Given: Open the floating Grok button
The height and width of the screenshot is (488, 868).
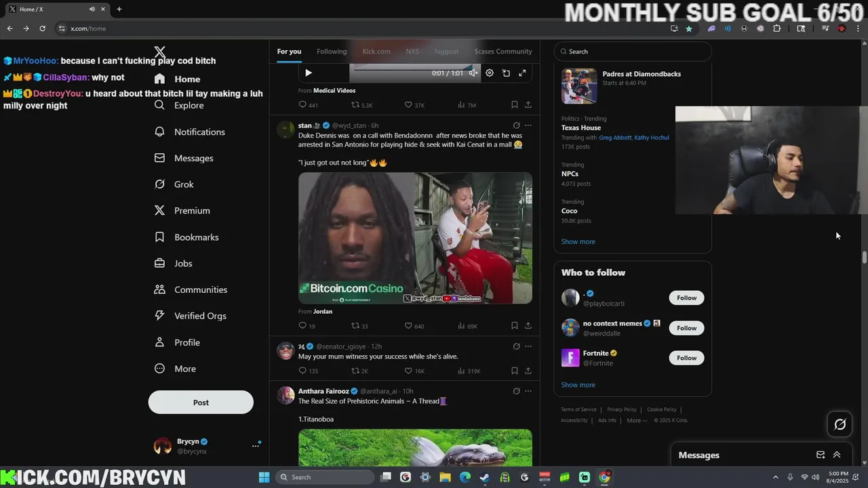Looking at the screenshot, I should [x=840, y=424].
